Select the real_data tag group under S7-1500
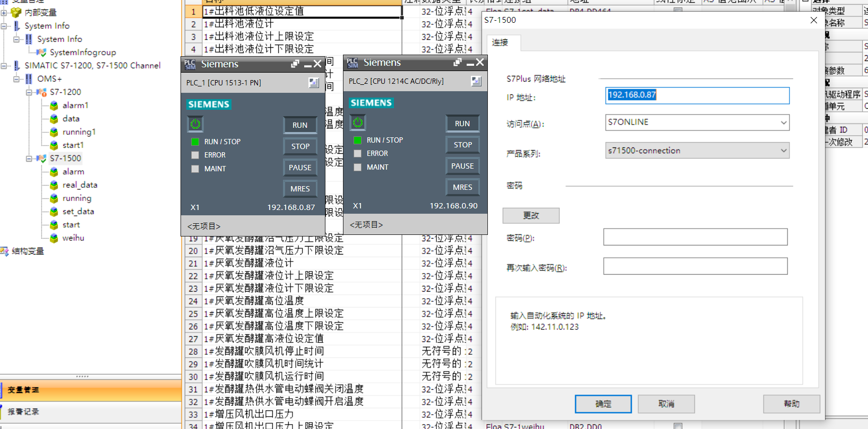868x429 pixels. coord(80,185)
